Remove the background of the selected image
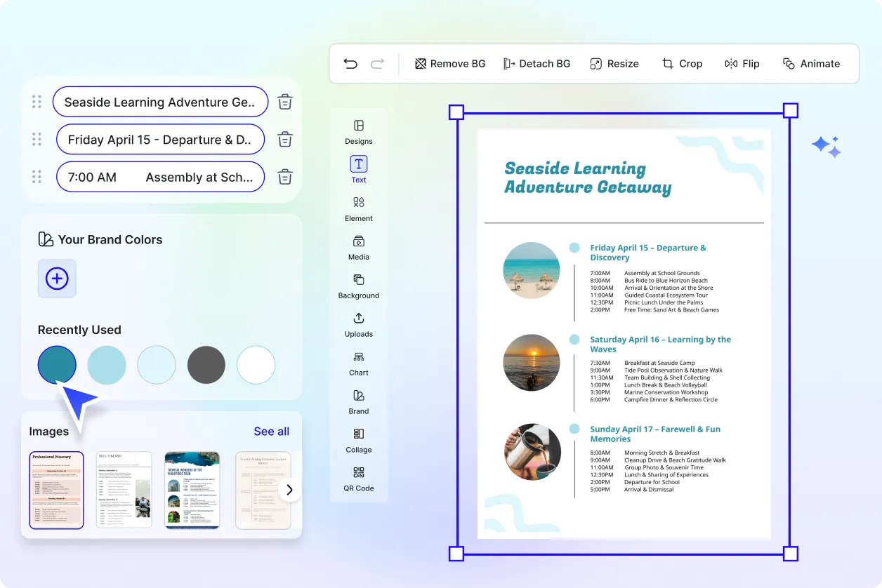 [449, 63]
